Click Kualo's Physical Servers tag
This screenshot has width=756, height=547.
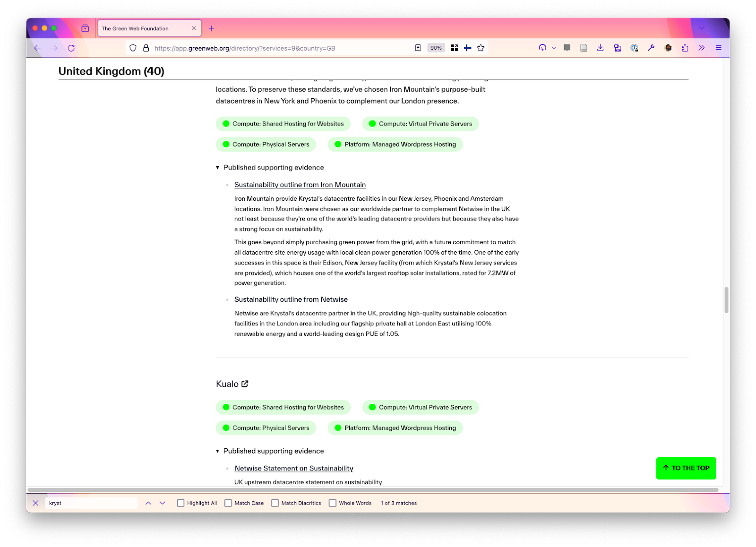pyautogui.click(x=266, y=428)
